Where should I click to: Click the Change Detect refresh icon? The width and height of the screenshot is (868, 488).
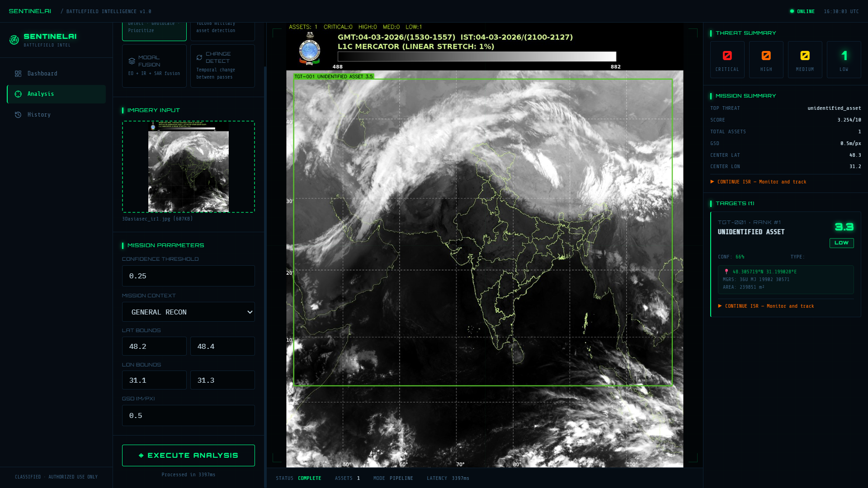[199, 57]
